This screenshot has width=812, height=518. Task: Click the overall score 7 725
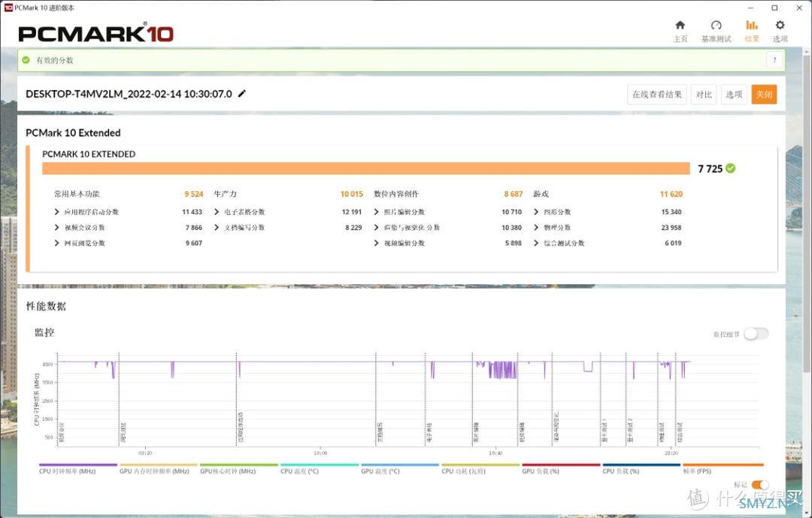pyautogui.click(x=710, y=169)
